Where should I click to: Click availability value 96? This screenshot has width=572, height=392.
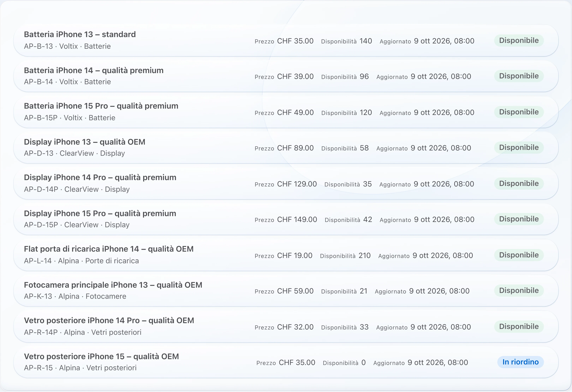click(x=364, y=77)
